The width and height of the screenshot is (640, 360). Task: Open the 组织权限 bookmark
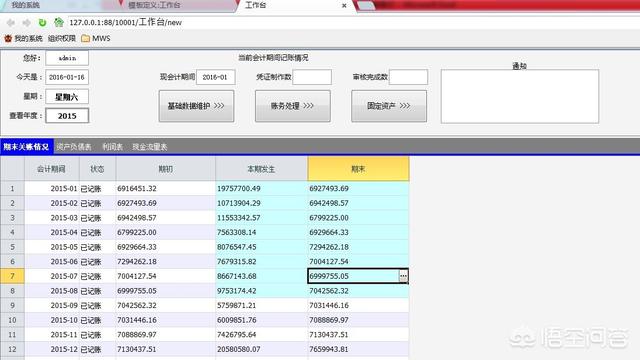click(x=62, y=38)
